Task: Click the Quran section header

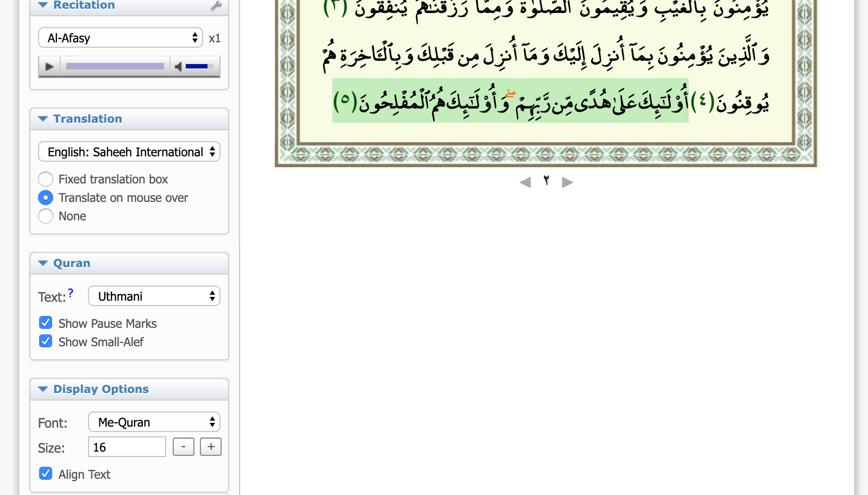Action: click(x=72, y=263)
